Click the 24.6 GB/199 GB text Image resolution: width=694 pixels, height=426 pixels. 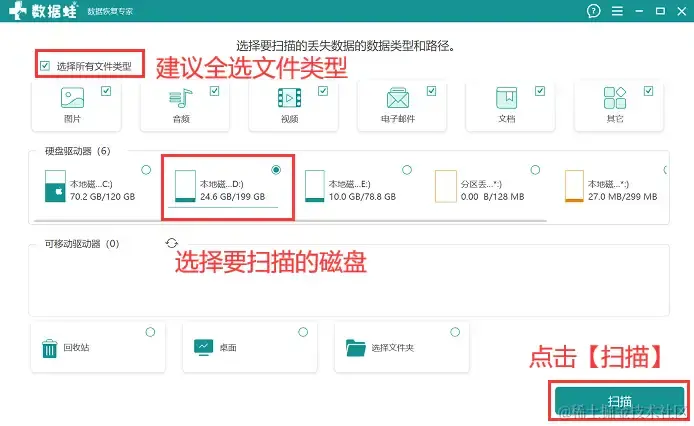point(233,197)
